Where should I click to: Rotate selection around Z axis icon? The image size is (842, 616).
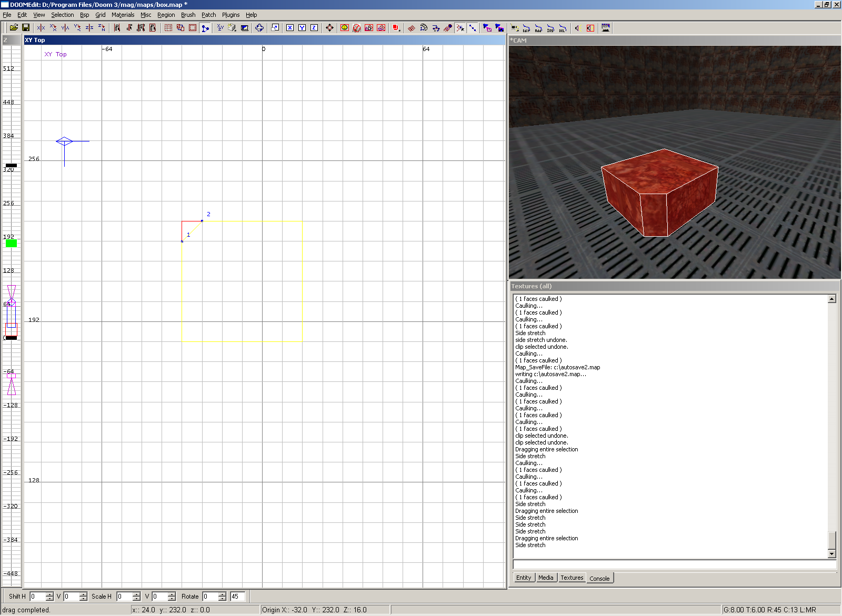pyautogui.click(x=102, y=28)
